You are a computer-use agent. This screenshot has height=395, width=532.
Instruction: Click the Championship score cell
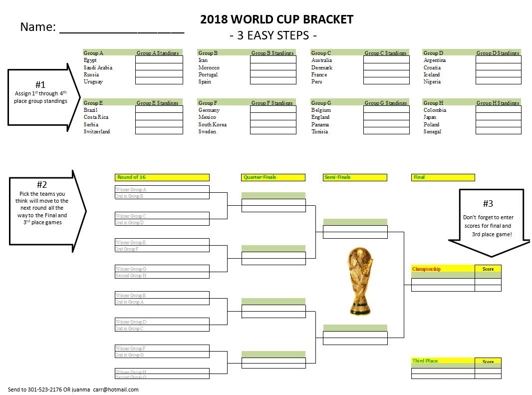[488, 281]
